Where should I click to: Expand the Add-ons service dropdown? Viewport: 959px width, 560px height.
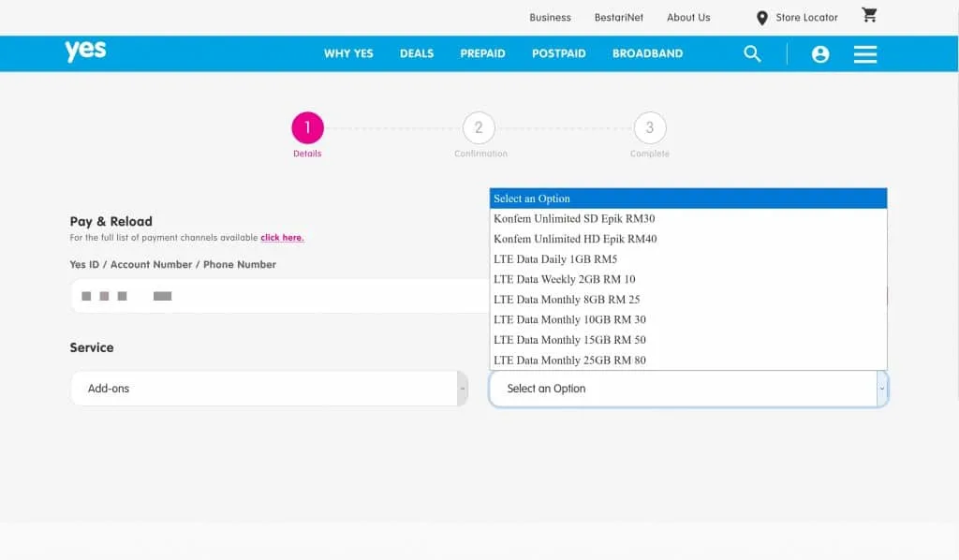pos(269,389)
